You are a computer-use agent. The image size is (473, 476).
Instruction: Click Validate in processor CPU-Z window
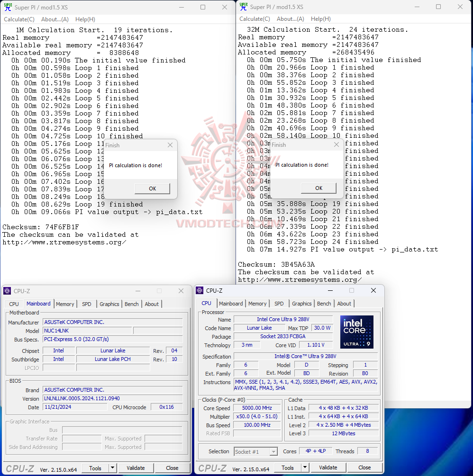tap(328, 468)
